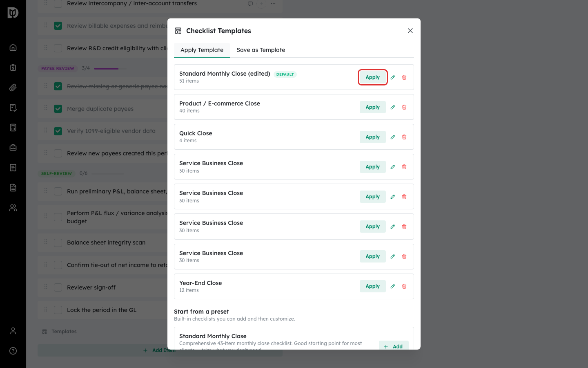
Task: Check Perform P&L flux variance analysis checkbox
Action: tap(58, 217)
